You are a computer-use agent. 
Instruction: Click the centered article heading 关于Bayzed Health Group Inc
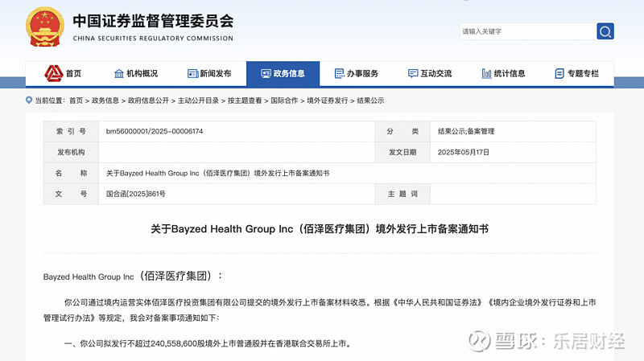point(320,229)
